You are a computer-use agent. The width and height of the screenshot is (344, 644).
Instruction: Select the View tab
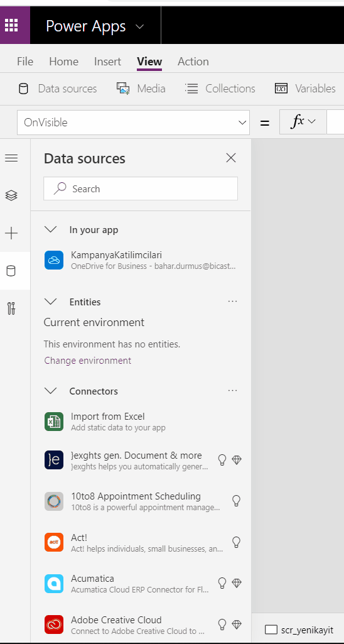tap(149, 62)
